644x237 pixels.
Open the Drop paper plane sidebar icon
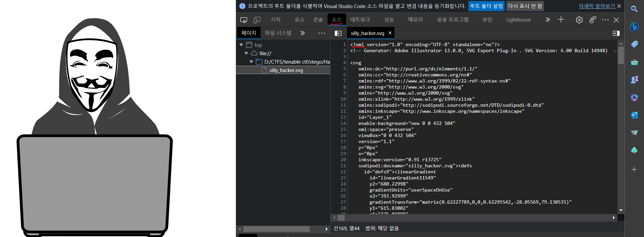(x=634, y=133)
